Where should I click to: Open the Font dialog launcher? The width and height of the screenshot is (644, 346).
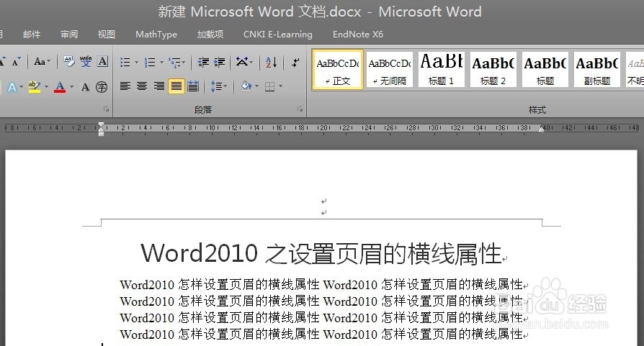(x=107, y=109)
